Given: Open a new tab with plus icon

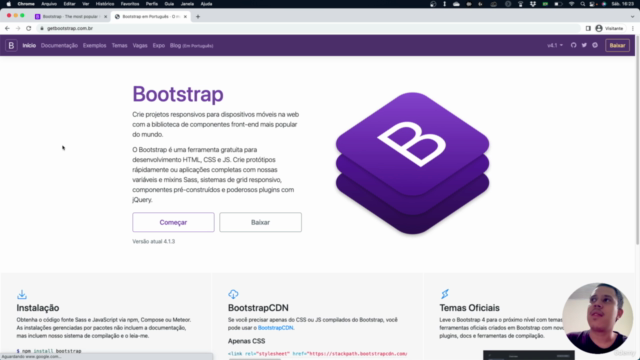Looking at the screenshot, I should click(198, 17).
